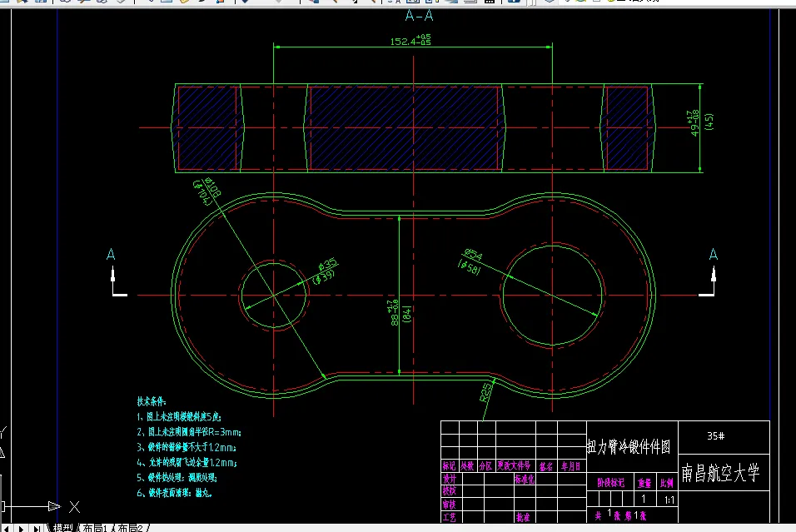Select the 处数 cell in title block
This screenshot has width=796, height=532.
(467, 466)
